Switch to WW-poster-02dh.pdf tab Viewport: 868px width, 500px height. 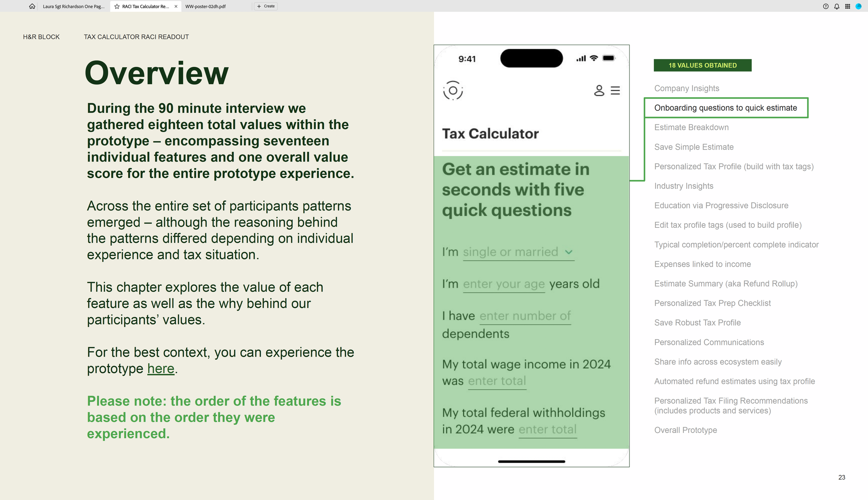pyautogui.click(x=206, y=6)
